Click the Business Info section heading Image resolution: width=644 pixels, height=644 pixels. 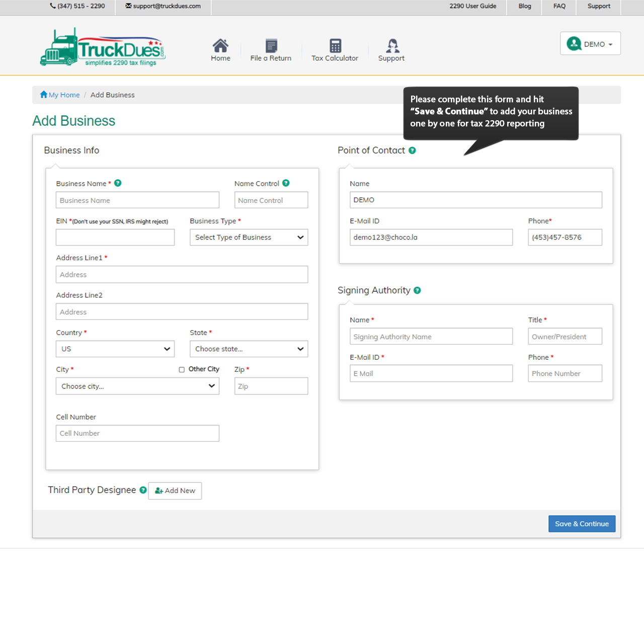pos(71,150)
